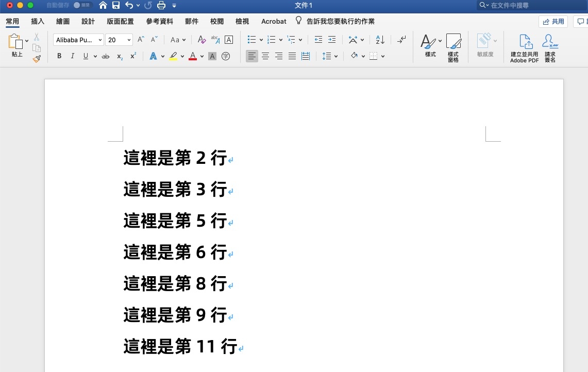Click the line '這裡是第 5 行'

(x=175, y=221)
